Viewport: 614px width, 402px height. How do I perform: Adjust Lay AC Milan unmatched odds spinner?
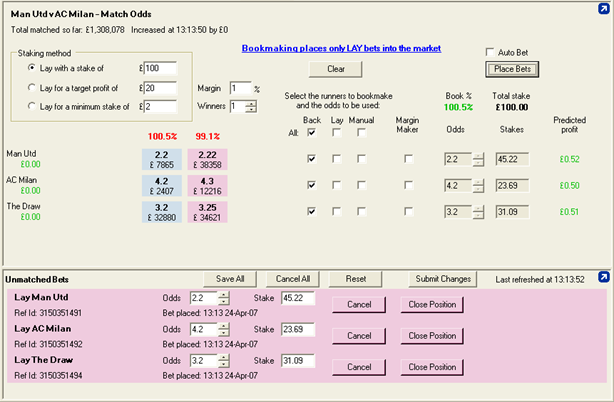point(224,330)
